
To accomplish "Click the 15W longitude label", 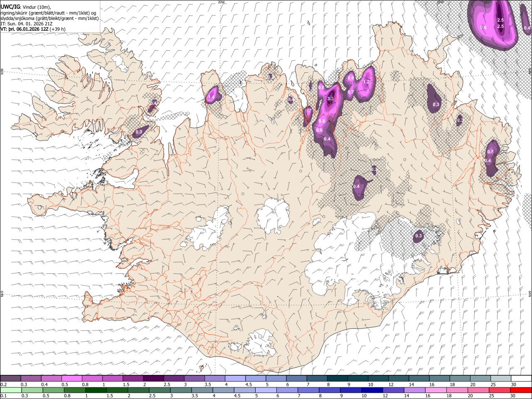I will [441, 2].
